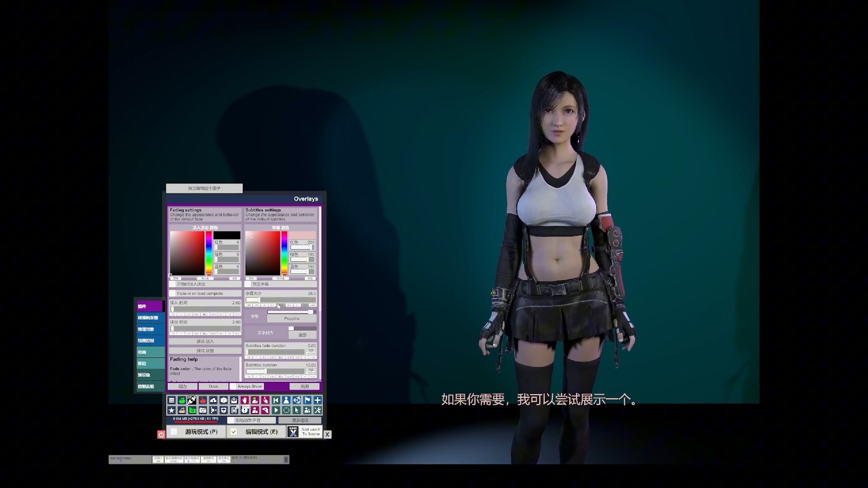Click the (F) focus hotkey button on bottom bar
Screen dimensions: 868x488
(x=208, y=460)
